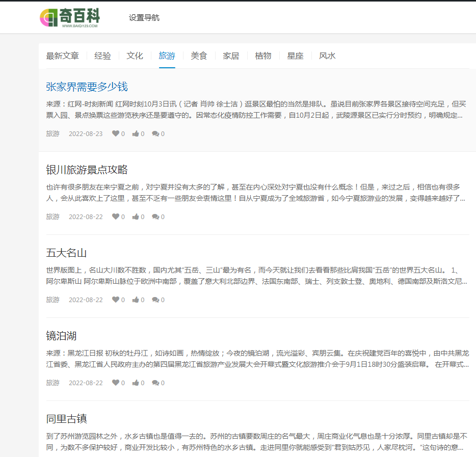
Task: Click the heart icon under 银川旅游景点攻略
Action: click(x=115, y=216)
